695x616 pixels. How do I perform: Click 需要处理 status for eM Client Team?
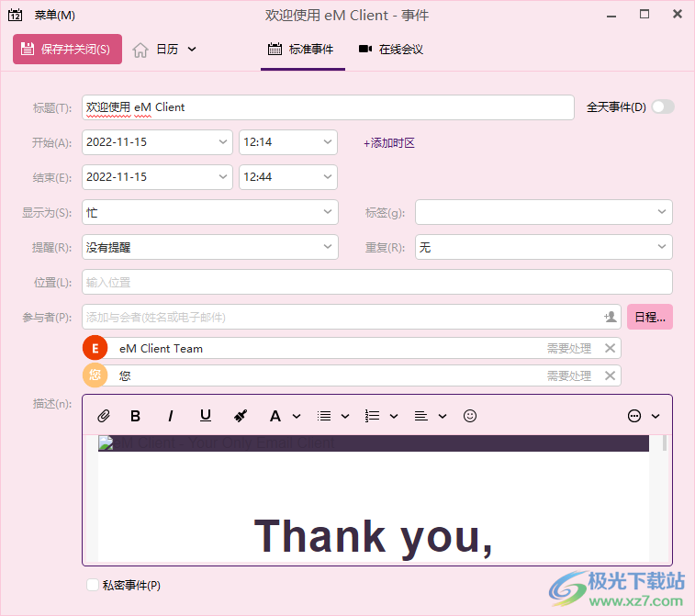(x=569, y=348)
